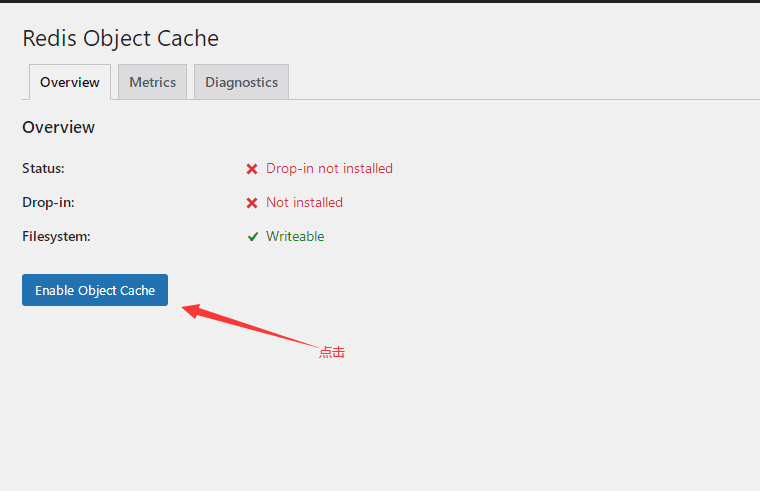Image resolution: width=760 pixels, height=491 pixels.
Task: Click the red '点击' annotation text
Action: (x=332, y=352)
